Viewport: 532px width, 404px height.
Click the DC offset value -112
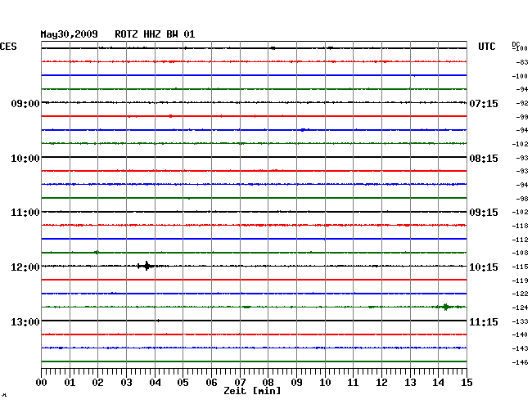[520, 240]
